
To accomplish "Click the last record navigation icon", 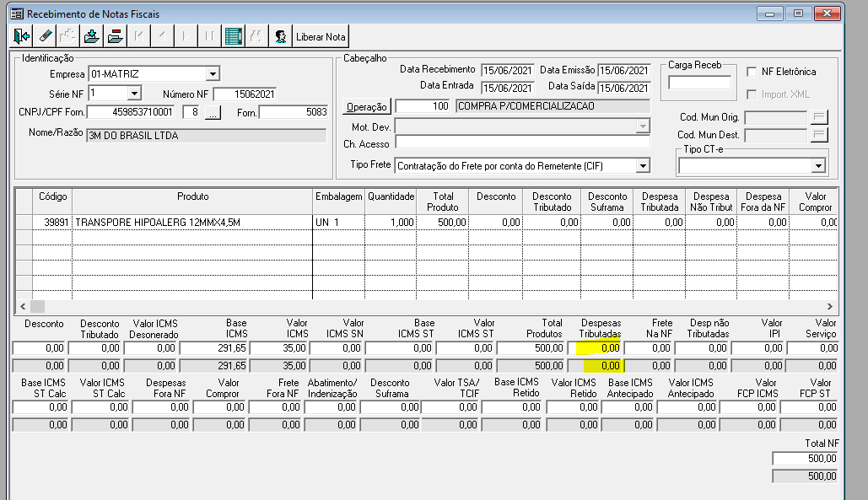I will point(208,36).
